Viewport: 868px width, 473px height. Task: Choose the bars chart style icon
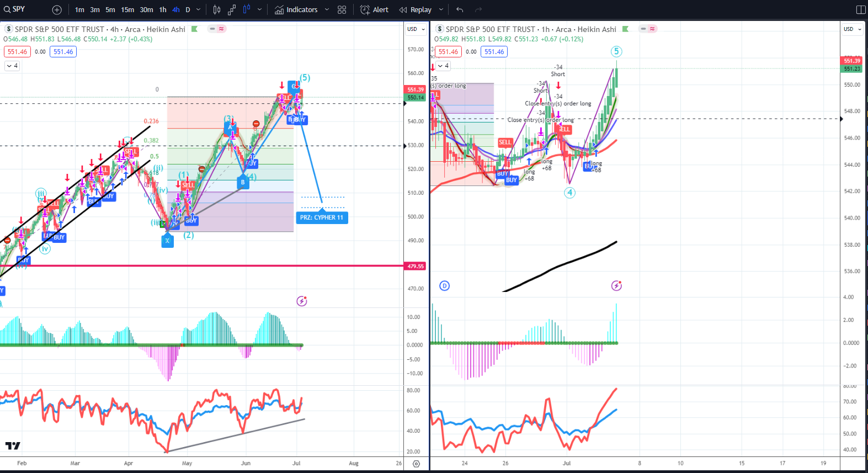(217, 10)
